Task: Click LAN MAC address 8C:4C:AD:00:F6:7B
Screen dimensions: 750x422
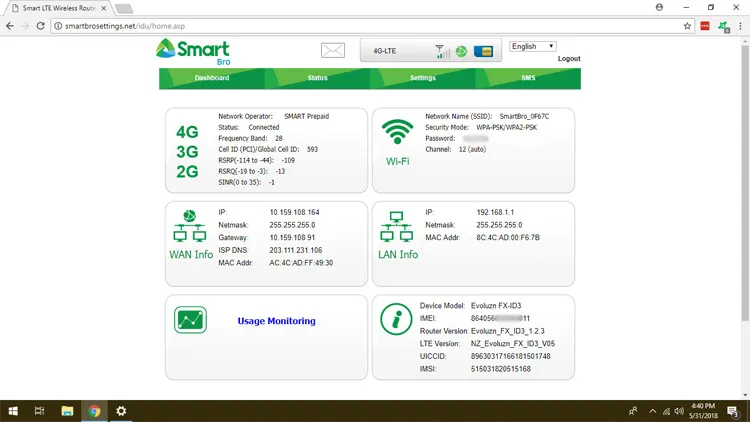Action: [508, 238]
